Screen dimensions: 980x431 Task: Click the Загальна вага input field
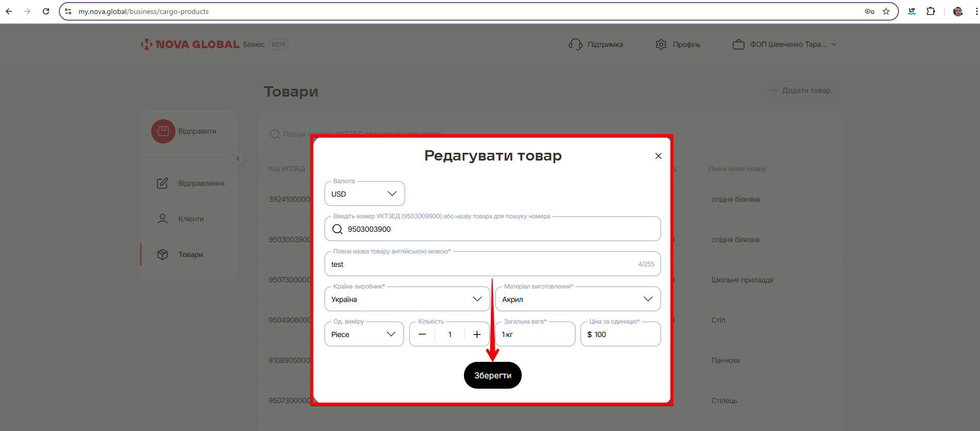pyautogui.click(x=535, y=334)
